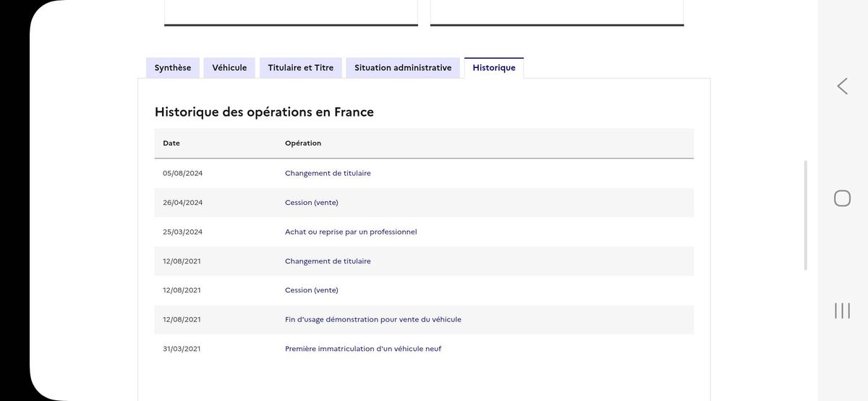Tap the Android back arrow icon
This screenshot has width=868, height=401.
[842, 86]
